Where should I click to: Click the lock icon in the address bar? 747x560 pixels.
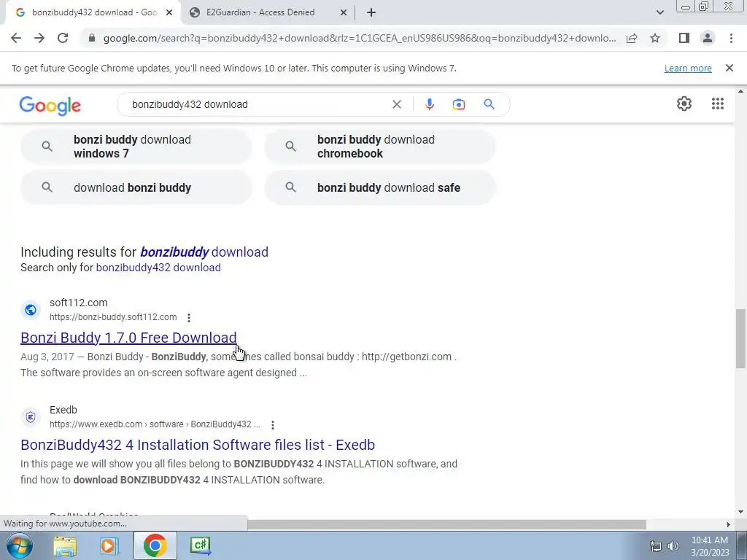(92, 38)
